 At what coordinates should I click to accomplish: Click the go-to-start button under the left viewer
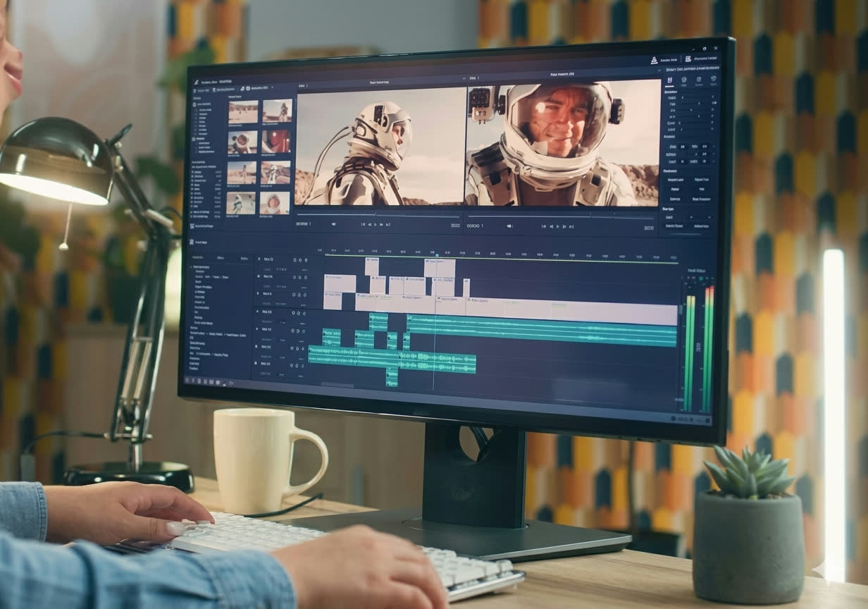click(364, 224)
